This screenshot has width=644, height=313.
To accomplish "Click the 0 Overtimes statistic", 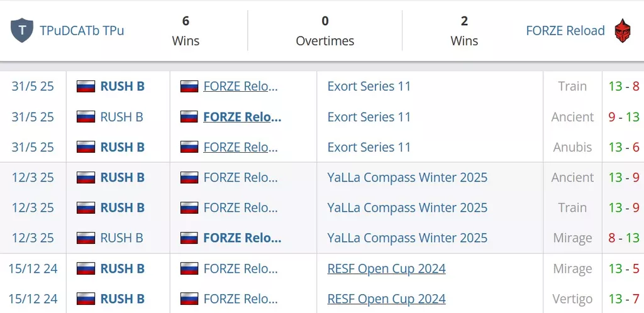I will coord(325,31).
